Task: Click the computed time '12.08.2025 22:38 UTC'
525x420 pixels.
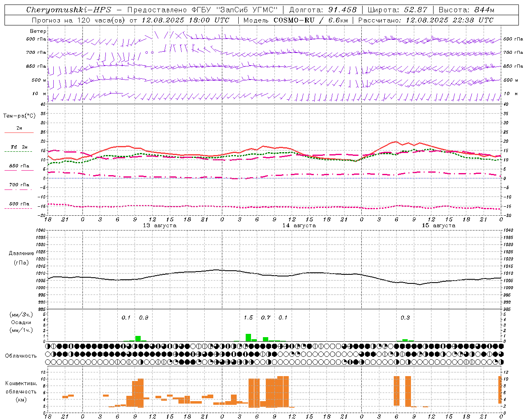Action: coord(450,20)
